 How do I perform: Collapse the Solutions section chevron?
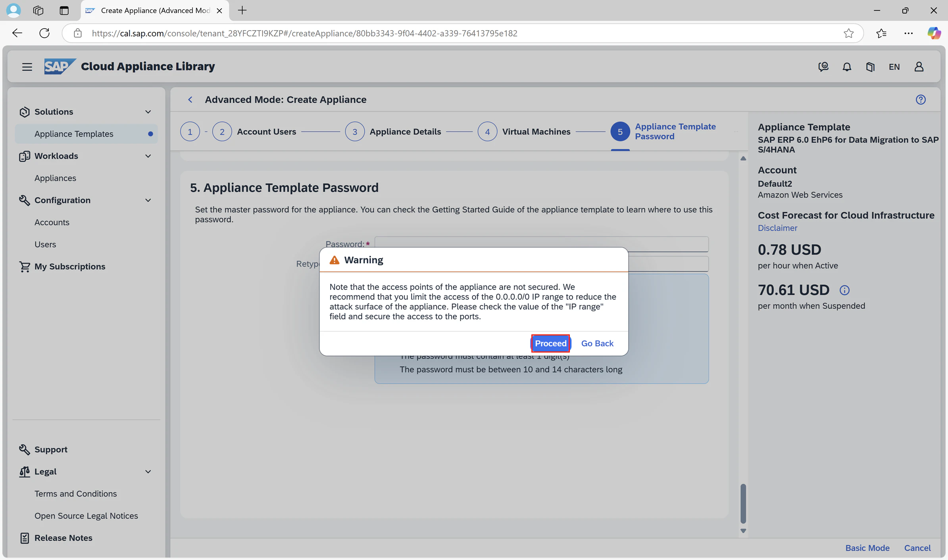coord(148,112)
